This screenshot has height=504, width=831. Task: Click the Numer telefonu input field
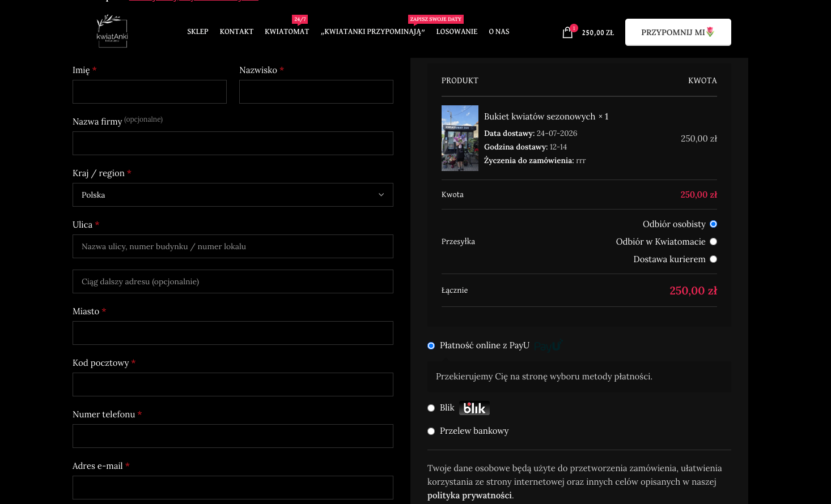[233, 436]
